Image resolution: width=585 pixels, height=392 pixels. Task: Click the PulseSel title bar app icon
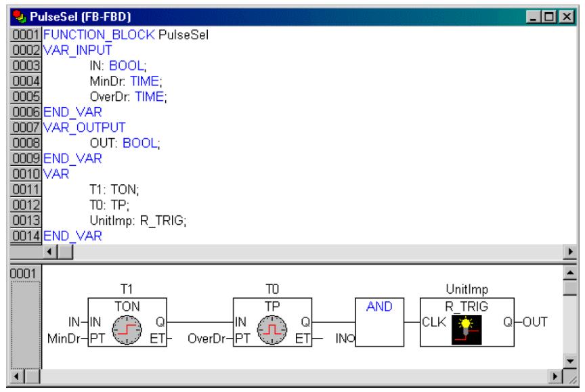(x=19, y=17)
